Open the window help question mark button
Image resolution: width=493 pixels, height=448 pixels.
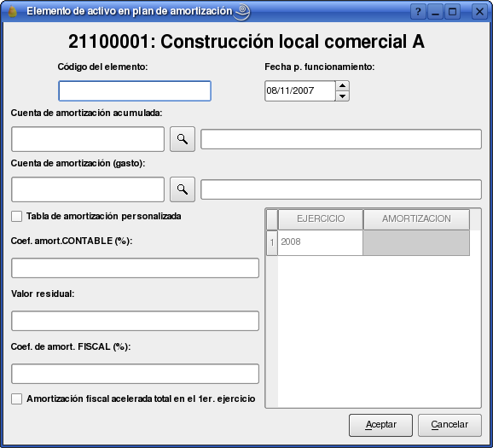click(x=418, y=12)
